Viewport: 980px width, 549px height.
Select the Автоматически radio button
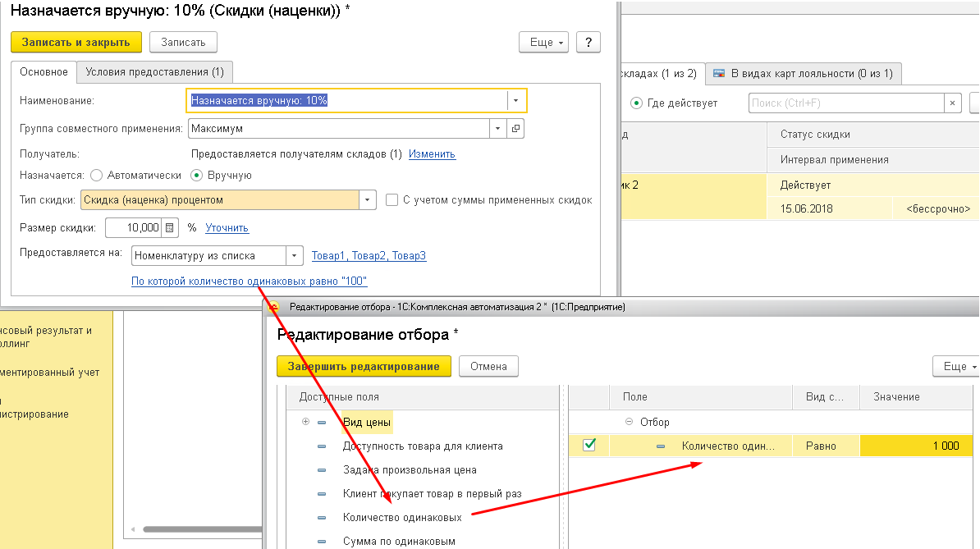click(96, 176)
